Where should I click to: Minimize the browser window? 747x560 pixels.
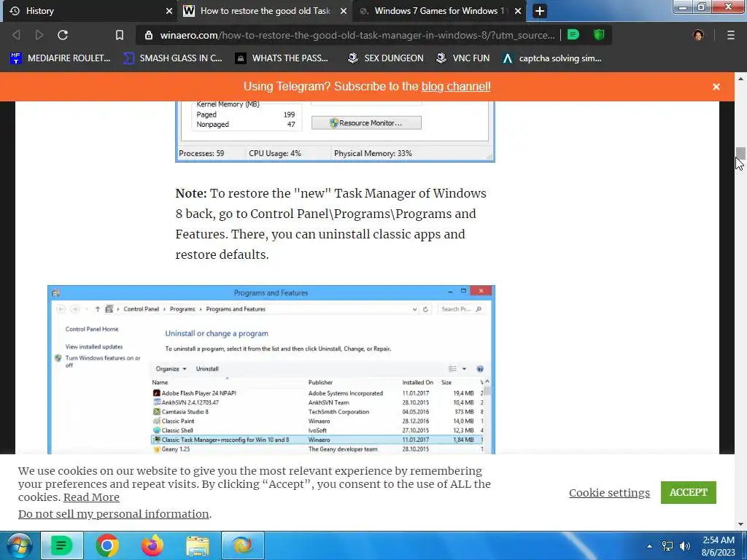coord(683,7)
